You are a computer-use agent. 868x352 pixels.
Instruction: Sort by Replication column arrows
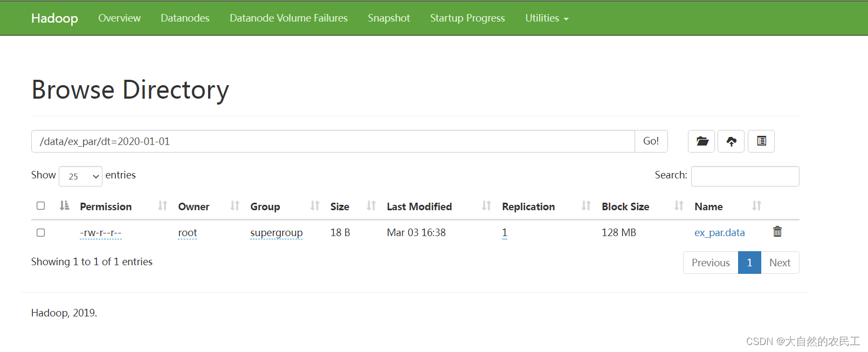click(x=586, y=206)
